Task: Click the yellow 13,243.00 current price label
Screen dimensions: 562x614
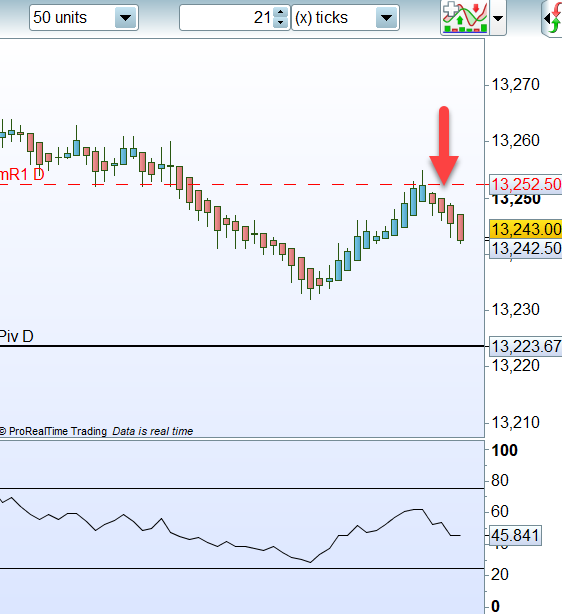Action: [x=526, y=229]
